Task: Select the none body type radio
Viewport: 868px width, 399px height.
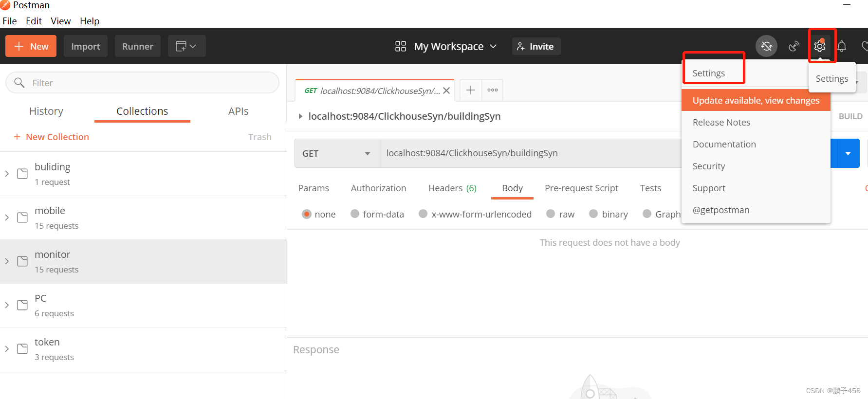Action: (307, 214)
